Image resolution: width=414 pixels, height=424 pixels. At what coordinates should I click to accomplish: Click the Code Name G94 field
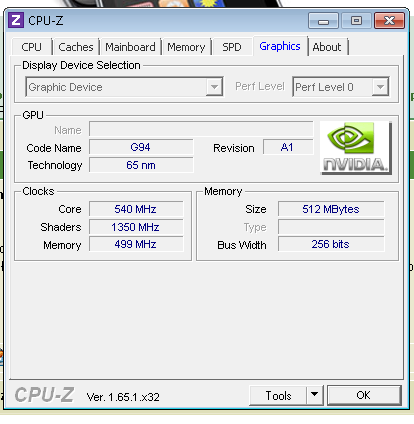[141, 147]
